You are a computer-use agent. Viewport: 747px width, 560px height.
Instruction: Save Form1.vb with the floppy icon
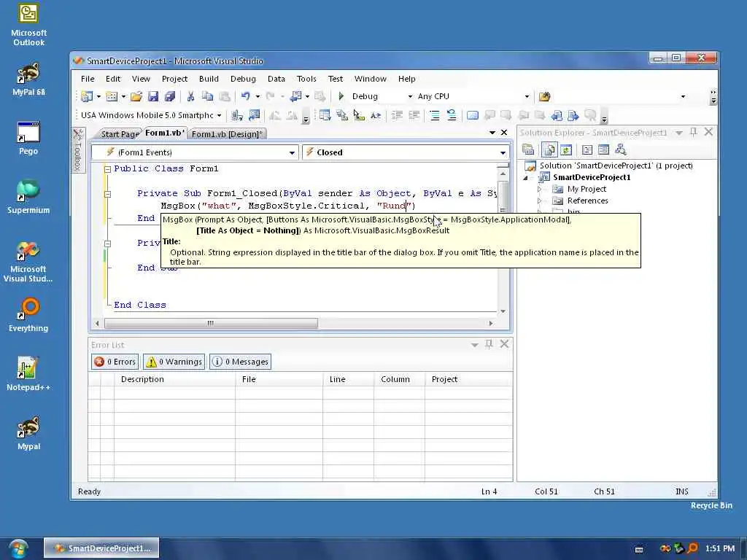tap(153, 96)
